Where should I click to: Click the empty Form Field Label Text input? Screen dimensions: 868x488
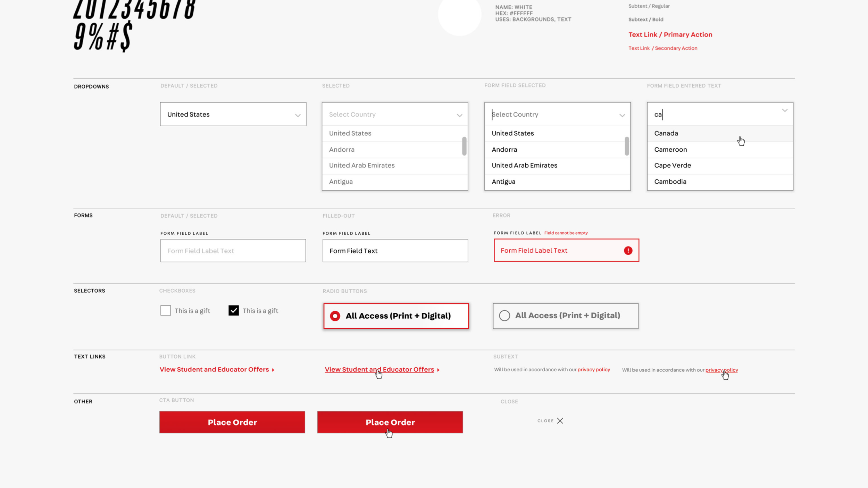click(233, 251)
